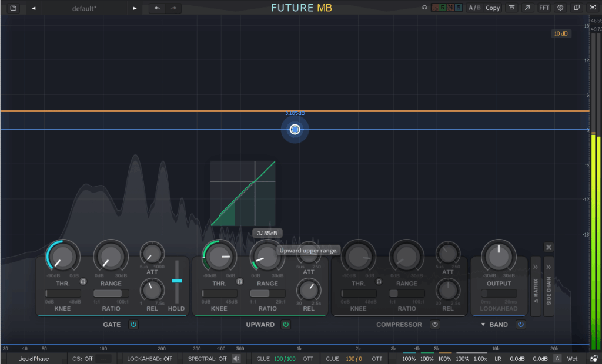Screen dimensions: 602x364
Task: Click the Upward threshold headphone listen icon
Action: tap(239, 281)
